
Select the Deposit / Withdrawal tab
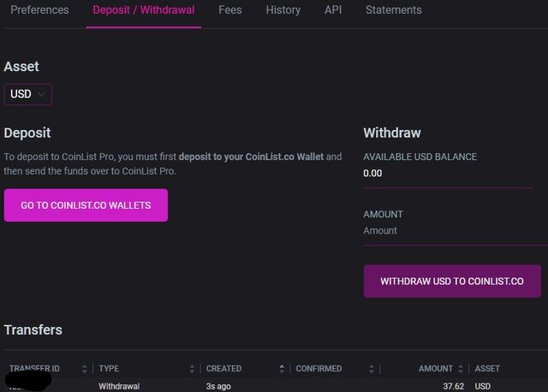pos(144,9)
